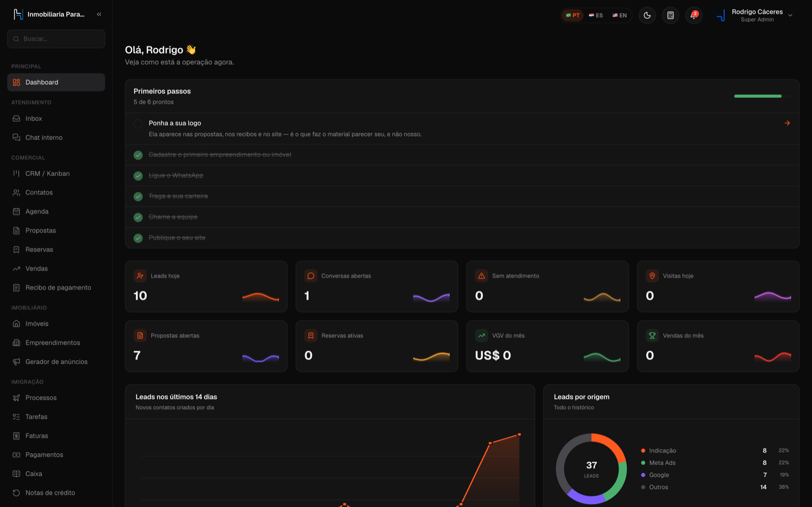The width and height of the screenshot is (812, 507).
Task: Open Chat interno from the sidebar
Action: (56, 137)
